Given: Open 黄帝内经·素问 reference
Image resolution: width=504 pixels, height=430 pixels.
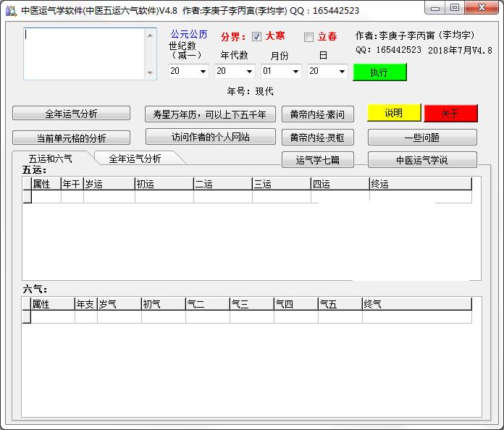Looking at the screenshot, I should (317, 114).
